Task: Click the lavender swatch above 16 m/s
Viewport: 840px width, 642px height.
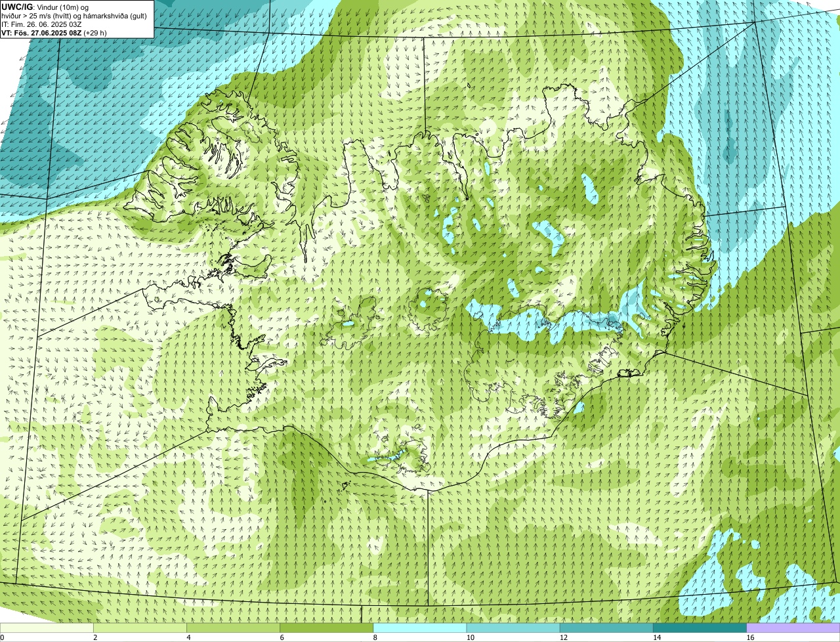Action: coord(793,628)
